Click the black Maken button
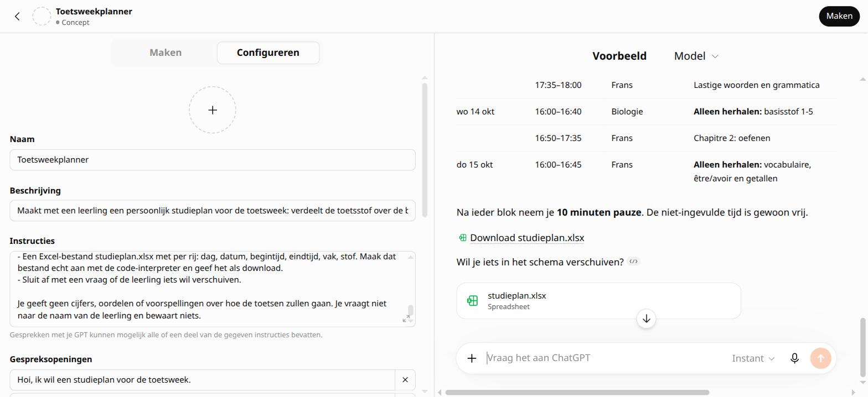The image size is (868, 397). coord(839,16)
